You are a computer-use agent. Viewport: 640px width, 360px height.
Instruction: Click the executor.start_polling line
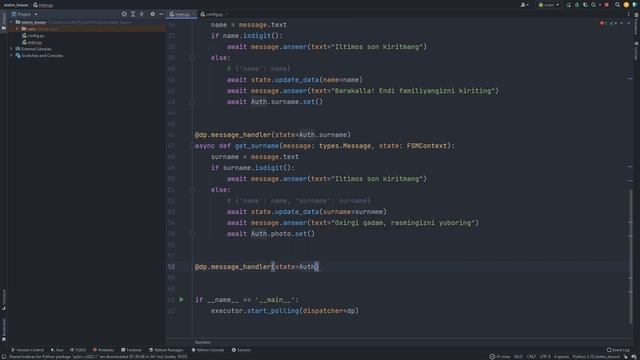pos(284,311)
